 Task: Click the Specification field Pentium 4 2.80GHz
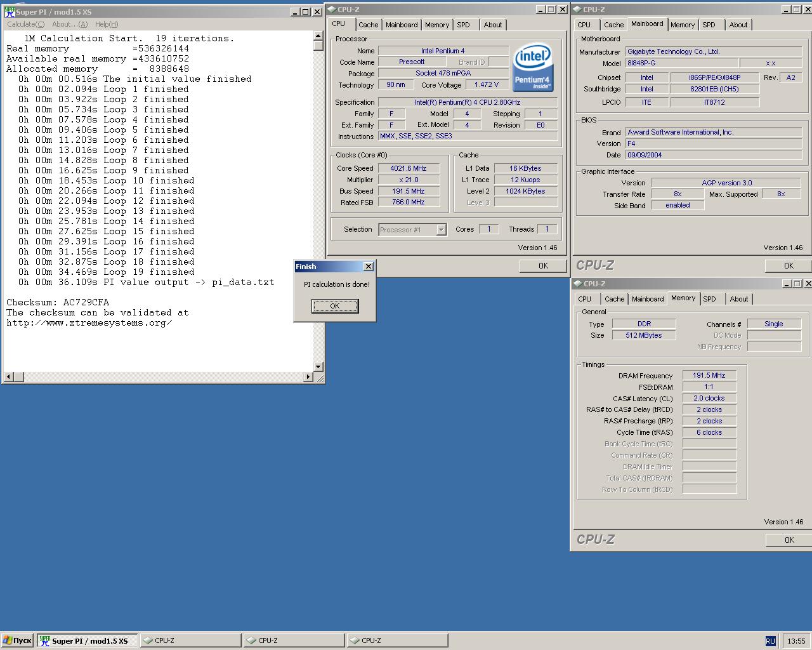click(468, 102)
